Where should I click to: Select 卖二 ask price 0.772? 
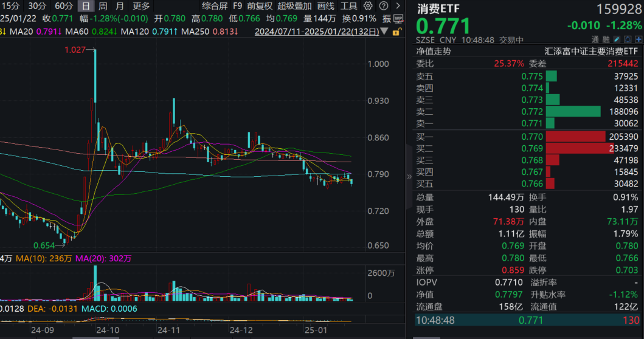click(x=532, y=112)
